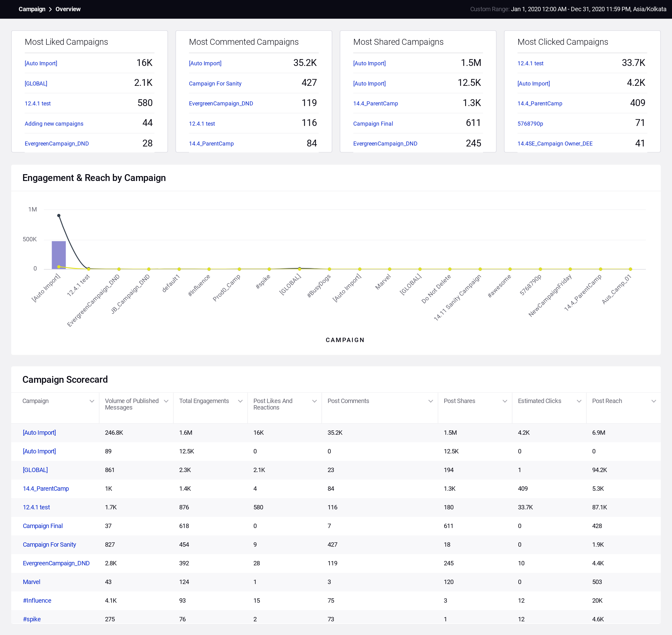
Task: Open Marvel in Campaign Scorecard
Action: 31,582
